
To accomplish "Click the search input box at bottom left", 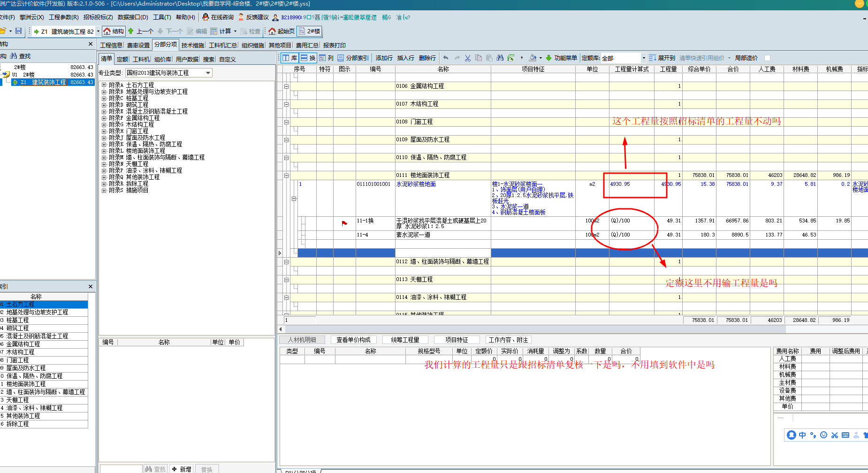I will (x=121, y=469).
